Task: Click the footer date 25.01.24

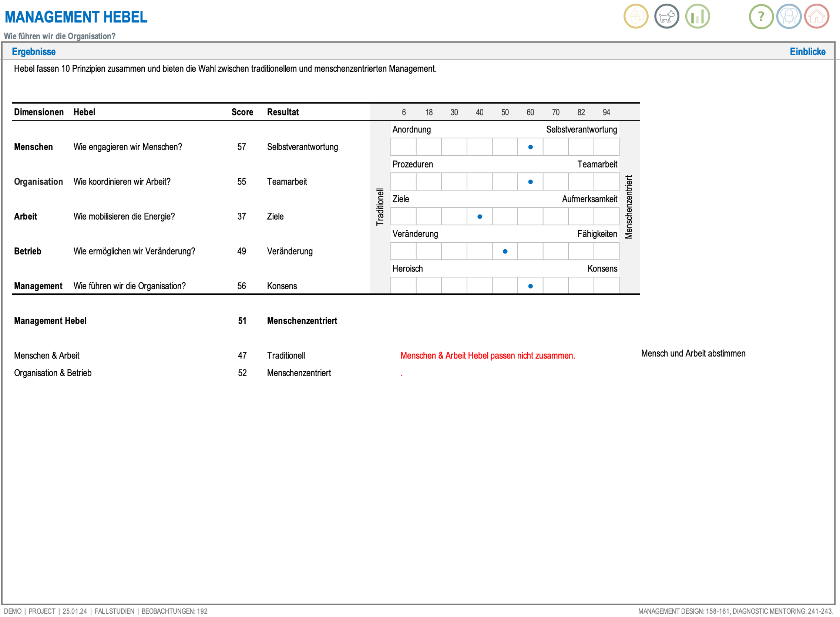Action: (74, 611)
